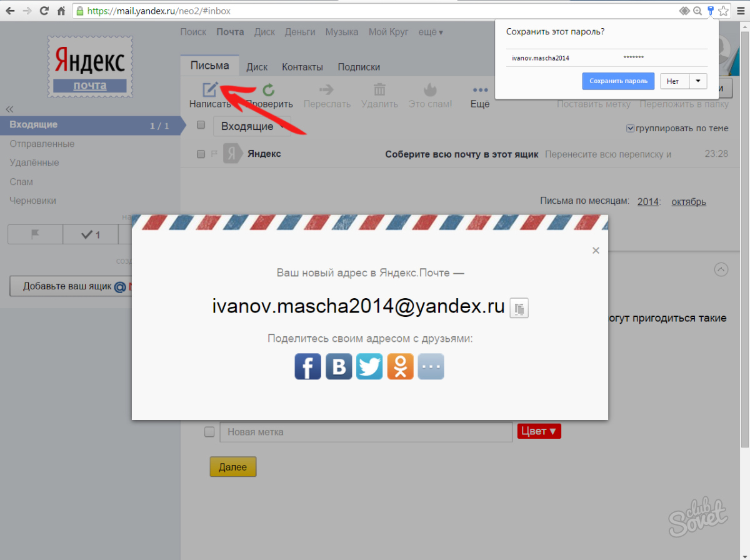Click the ivanov.mascha2014 username in password prompt

click(540, 58)
